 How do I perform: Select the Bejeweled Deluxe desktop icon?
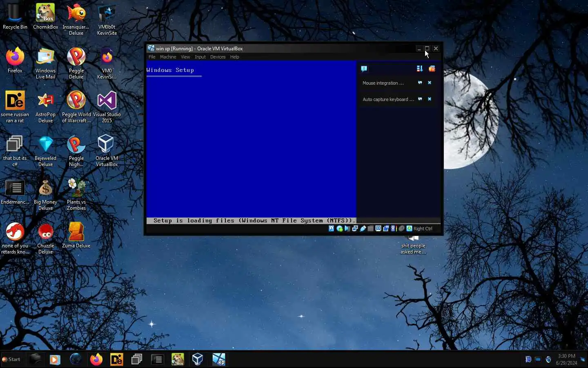coord(46,151)
